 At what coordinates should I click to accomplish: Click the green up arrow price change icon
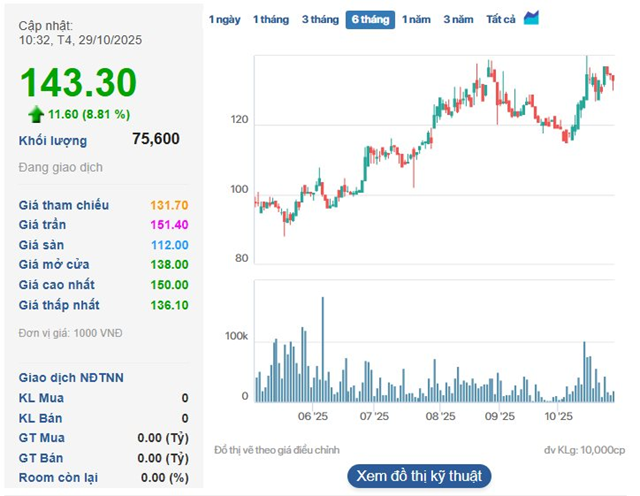(x=36, y=114)
